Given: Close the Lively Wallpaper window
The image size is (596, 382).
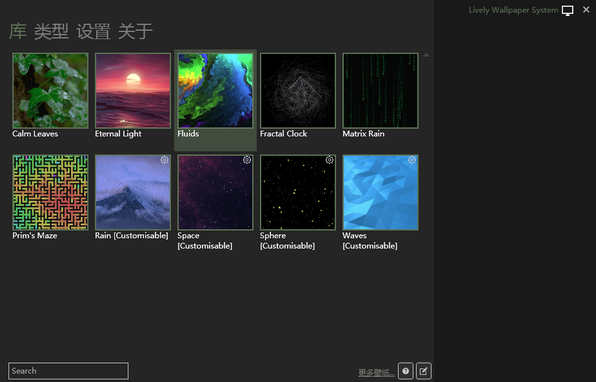Looking at the screenshot, I should pyautogui.click(x=586, y=10).
